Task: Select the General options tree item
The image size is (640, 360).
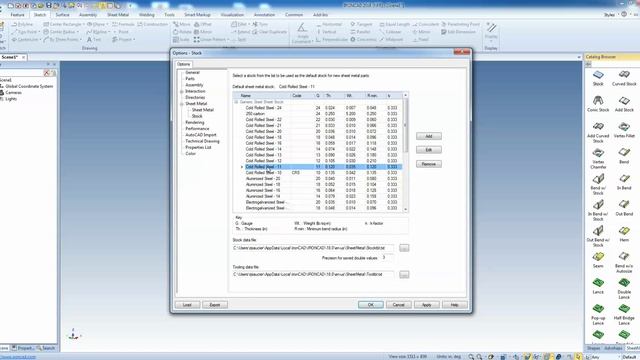Action: point(192,73)
